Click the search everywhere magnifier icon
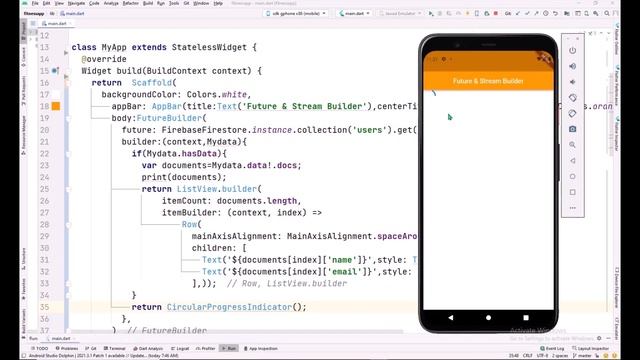The height and width of the screenshot is (360, 640). [607, 13]
